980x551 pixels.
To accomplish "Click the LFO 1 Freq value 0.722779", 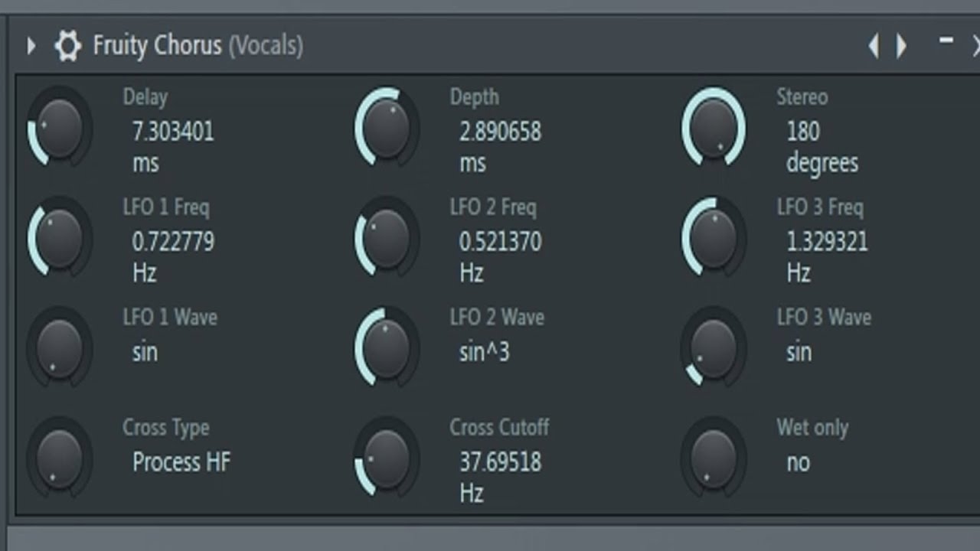I will click(173, 242).
